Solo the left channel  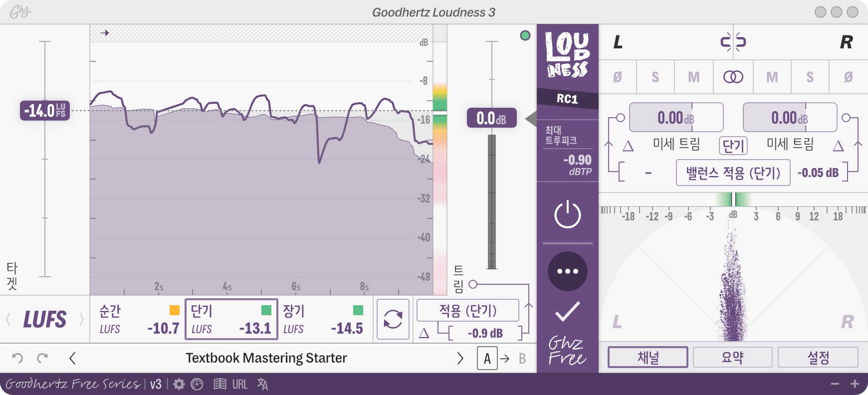point(655,77)
